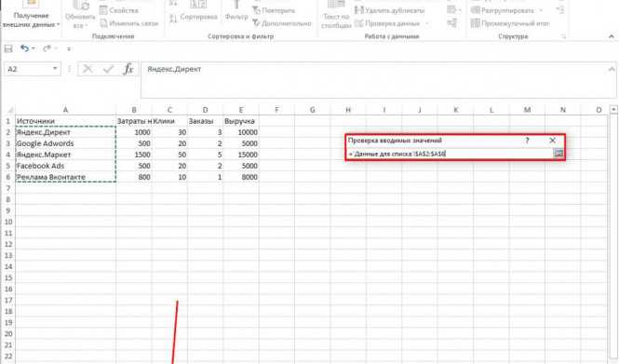Viewport: 619px width, 364px height.
Task: Click the Фильтр funnel button
Action: tap(236, 12)
